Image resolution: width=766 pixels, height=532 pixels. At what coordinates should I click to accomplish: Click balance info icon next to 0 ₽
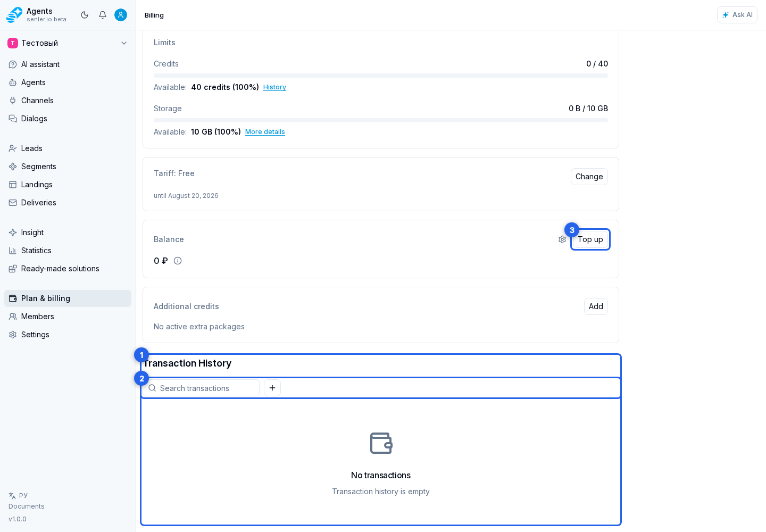click(x=178, y=261)
